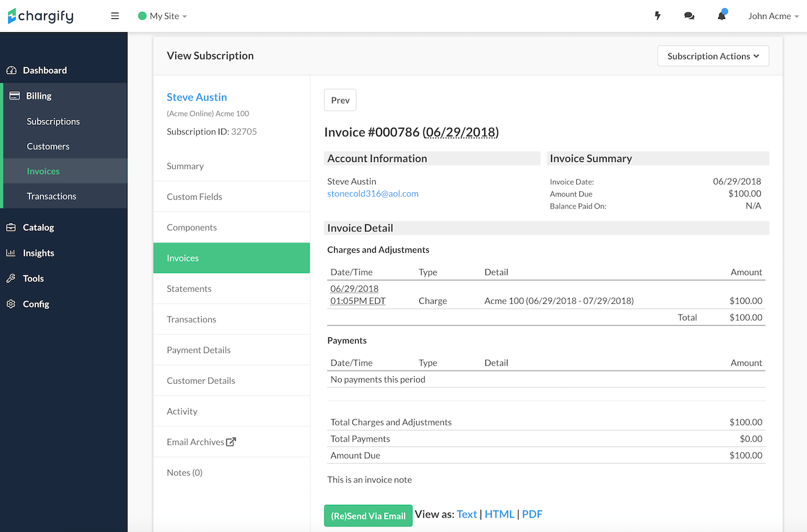807x532 pixels.
Task: View invoice as HTML
Action: [499, 514]
